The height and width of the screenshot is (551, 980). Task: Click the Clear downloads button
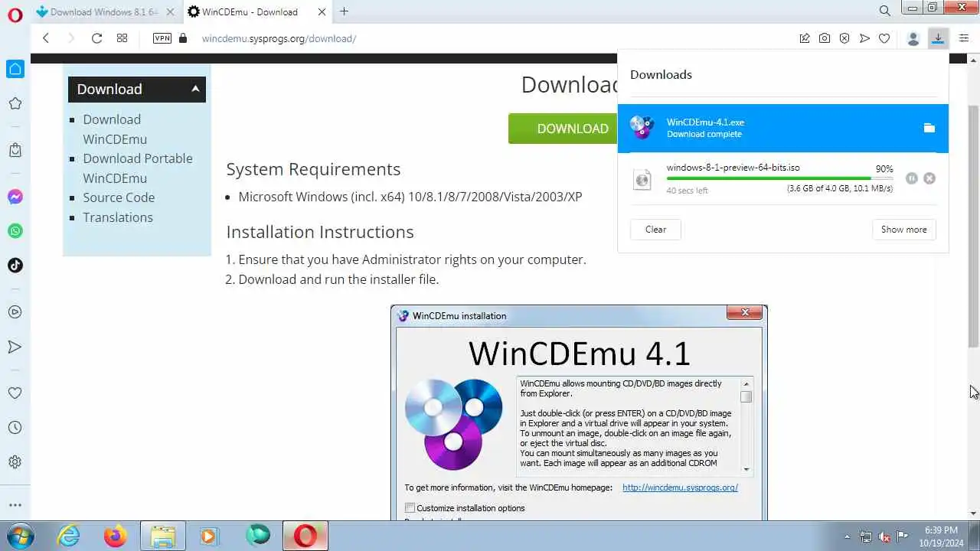pos(655,230)
